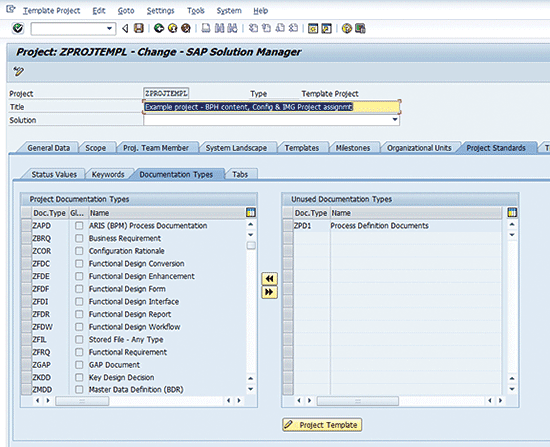550x447 pixels.
Task: Open table settings icon in Project Documentation Types
Action: click(251, 213)
